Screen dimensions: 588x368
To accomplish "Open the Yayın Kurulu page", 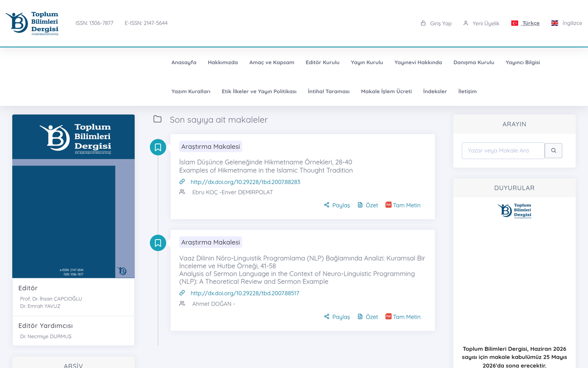I will (x=367, y=63).
